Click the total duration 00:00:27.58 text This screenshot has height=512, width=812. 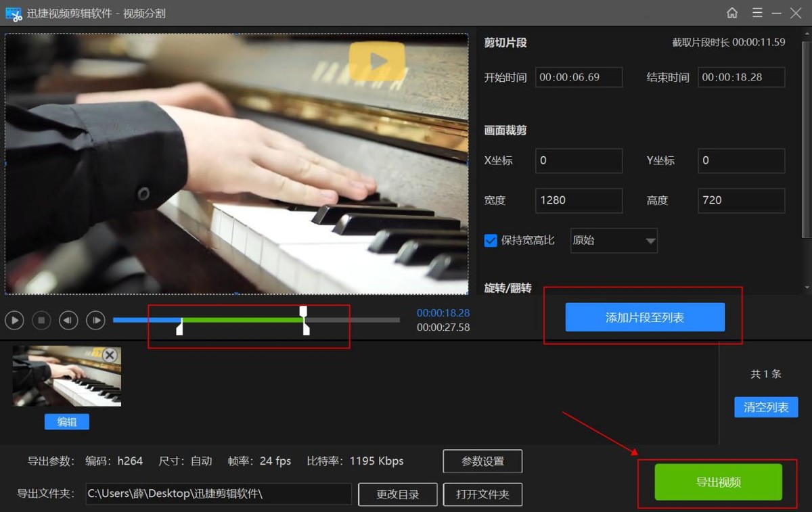tap(443, 327)
